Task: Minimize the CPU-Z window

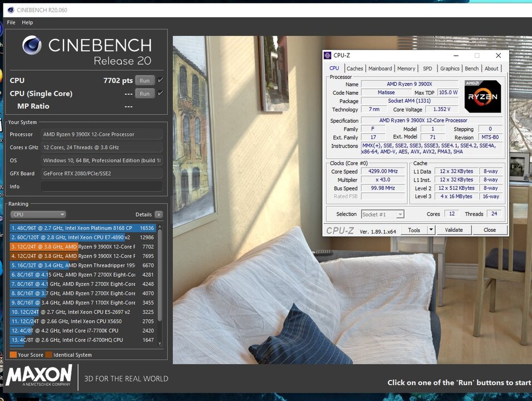Action: [x=456, y=55]
